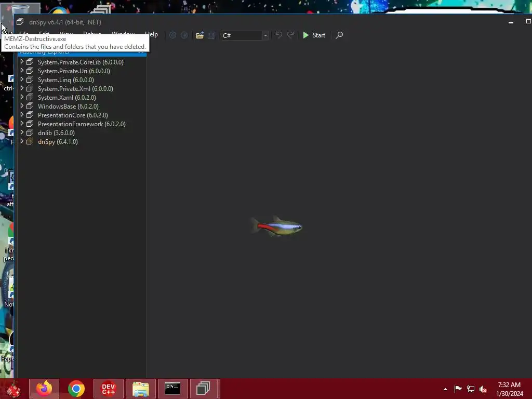
Task: Open Firefox from the taskbar
Action: [x=44, y=389]
